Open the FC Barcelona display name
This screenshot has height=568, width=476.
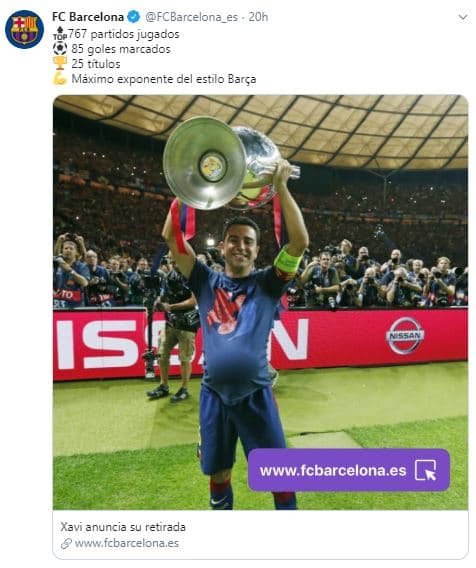(x=88, y=17)
